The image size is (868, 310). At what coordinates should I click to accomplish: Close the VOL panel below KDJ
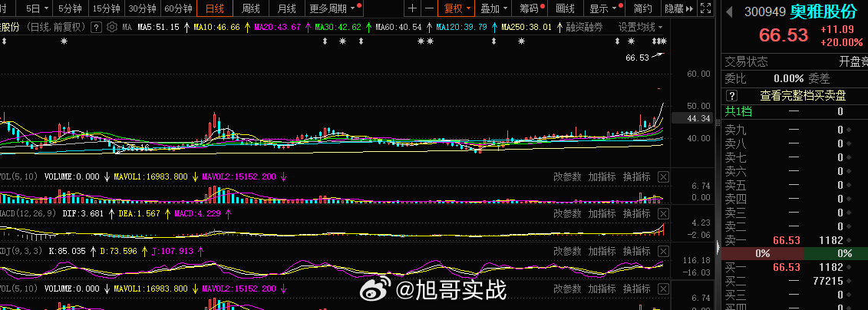[x=663, y=289]
